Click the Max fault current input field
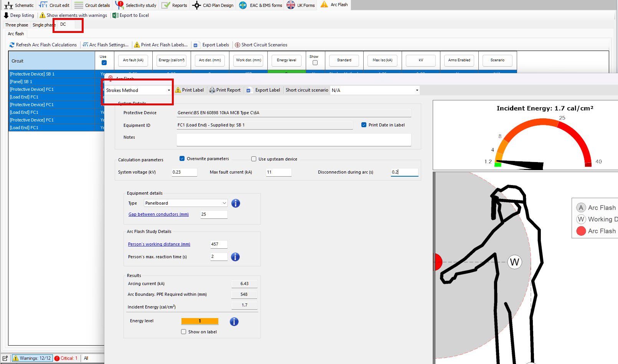Viewport: 618px width, 364px height. [279, 172]
